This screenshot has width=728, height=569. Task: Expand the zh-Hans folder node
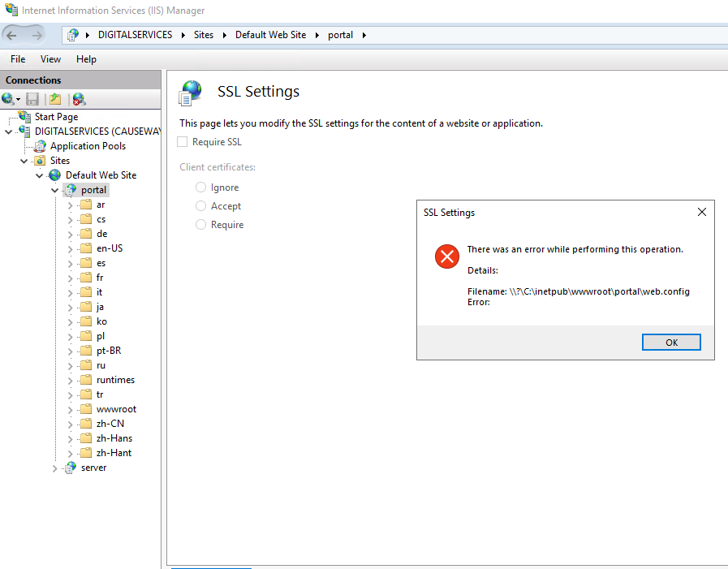[70, 439]
